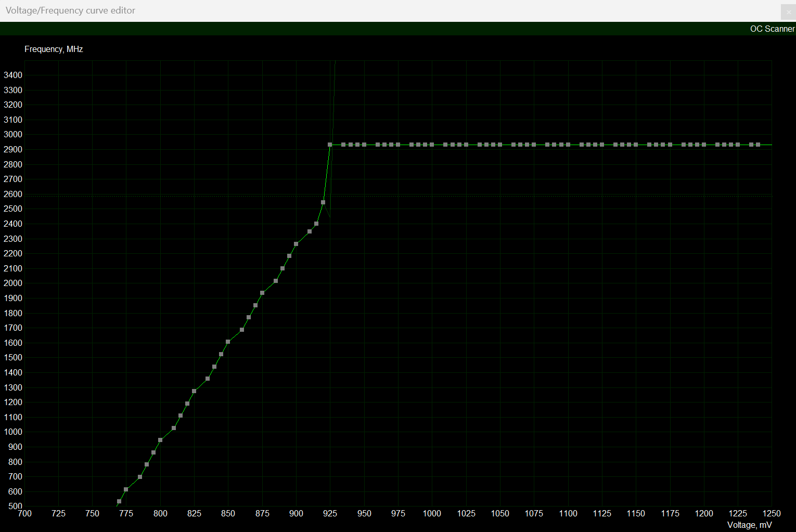The width and height of the screenshot is (796, 532).
Task: Click the OC Scanner button
Action: (x=772, y=29)
